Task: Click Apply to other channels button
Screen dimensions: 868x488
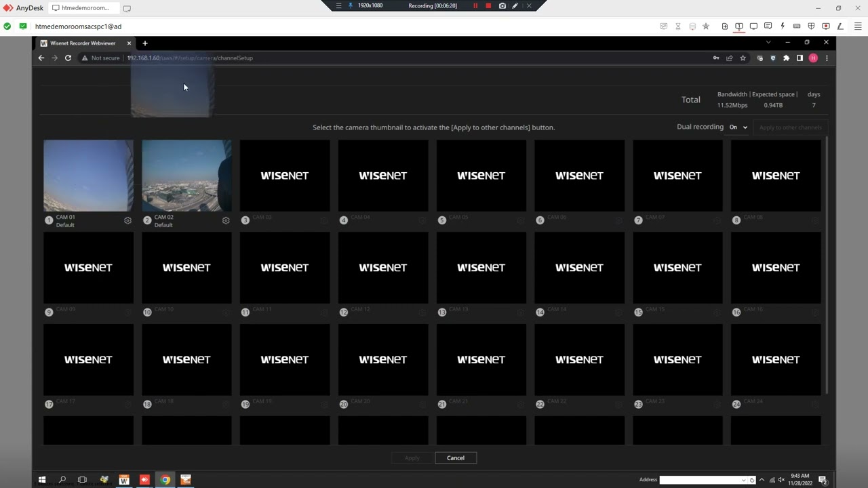Action: 790,127
